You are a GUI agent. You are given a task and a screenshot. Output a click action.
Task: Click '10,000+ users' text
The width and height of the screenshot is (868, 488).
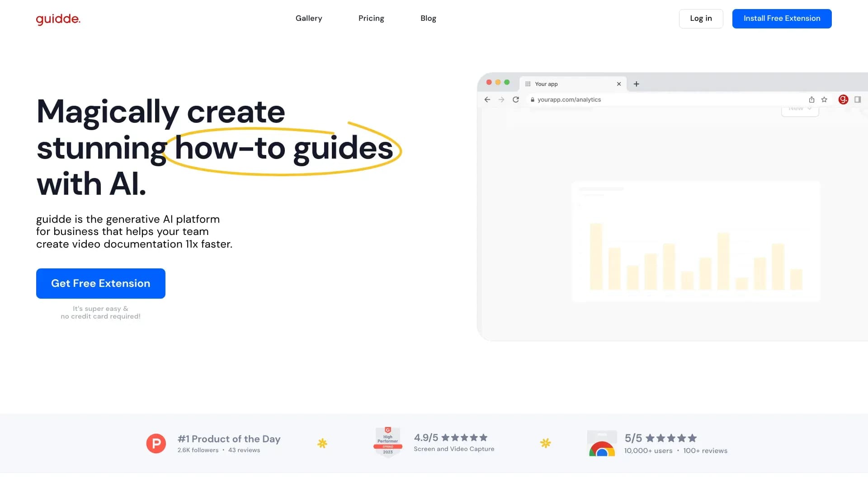[x=648, y=451]
